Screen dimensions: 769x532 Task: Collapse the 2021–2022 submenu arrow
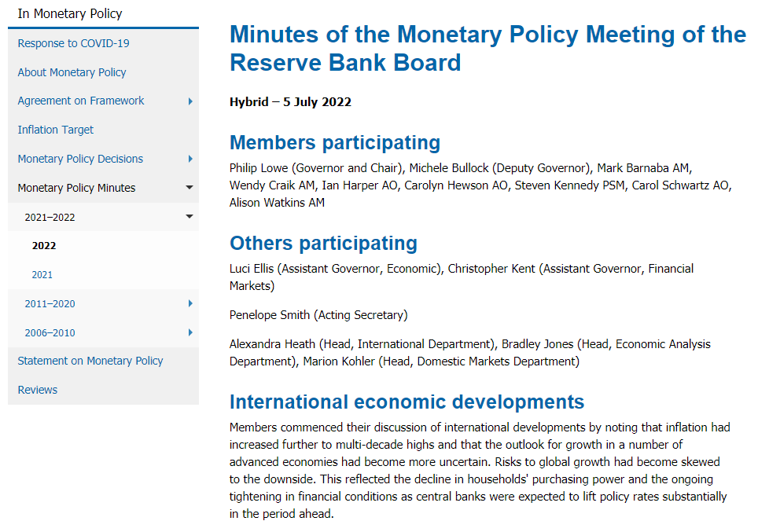coord(189,217)
